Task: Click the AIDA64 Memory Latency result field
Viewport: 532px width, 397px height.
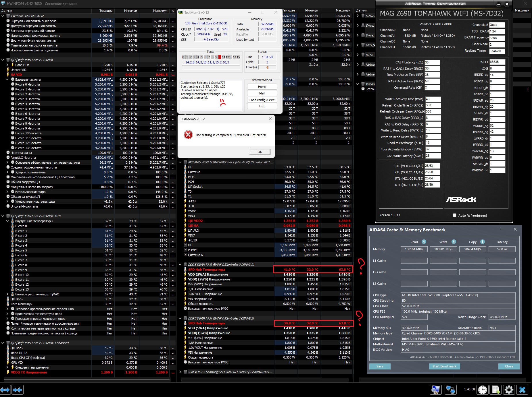Action: pyautogui.click(x=502, y=249)
